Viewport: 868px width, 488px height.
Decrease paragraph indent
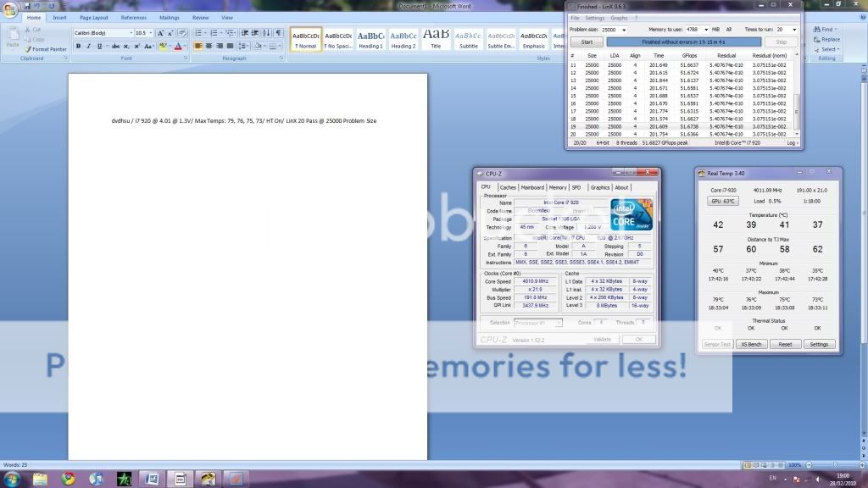tap(245, 33)
